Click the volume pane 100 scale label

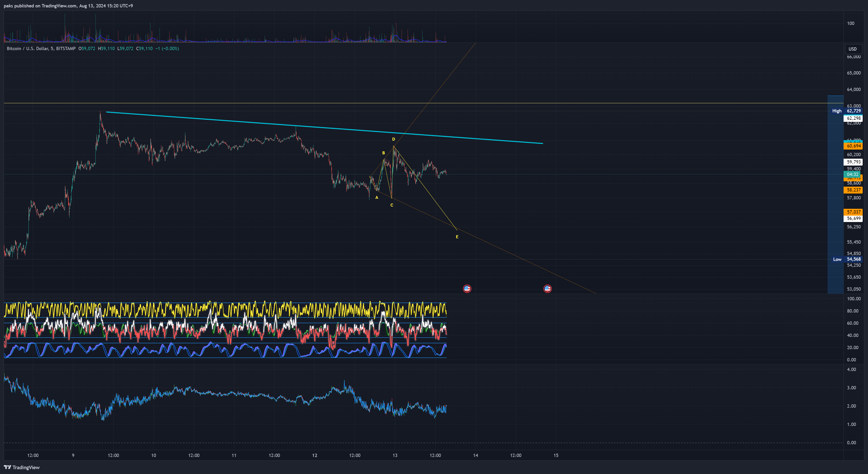850,23
